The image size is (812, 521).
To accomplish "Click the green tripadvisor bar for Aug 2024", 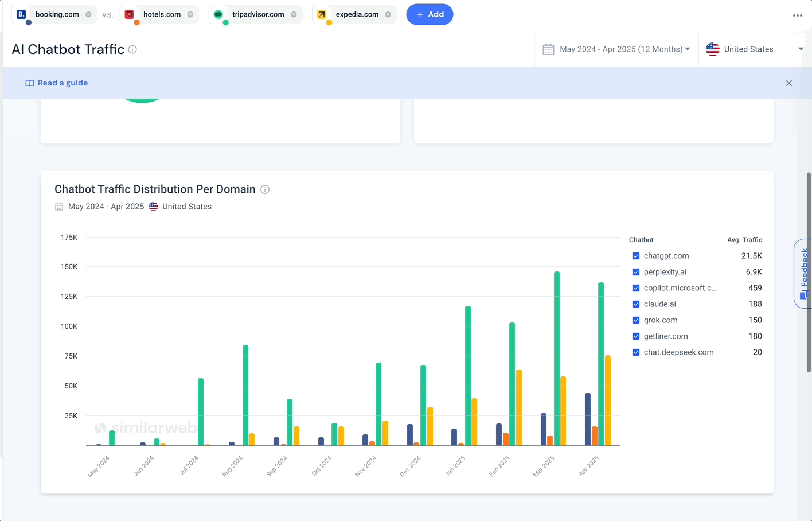I will tap(245, 395).
